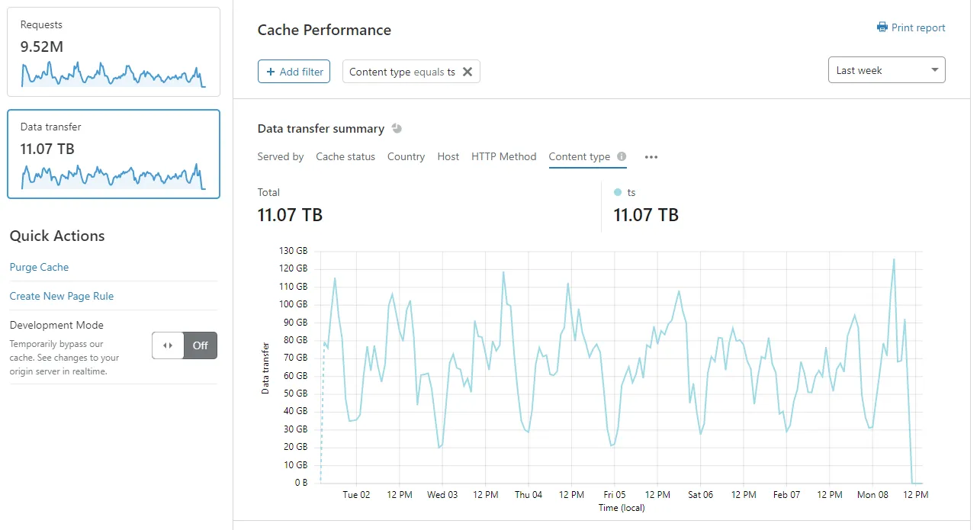The image size is (980, 530).
Task: Select the Requests metric card
Action: [113, 51]
